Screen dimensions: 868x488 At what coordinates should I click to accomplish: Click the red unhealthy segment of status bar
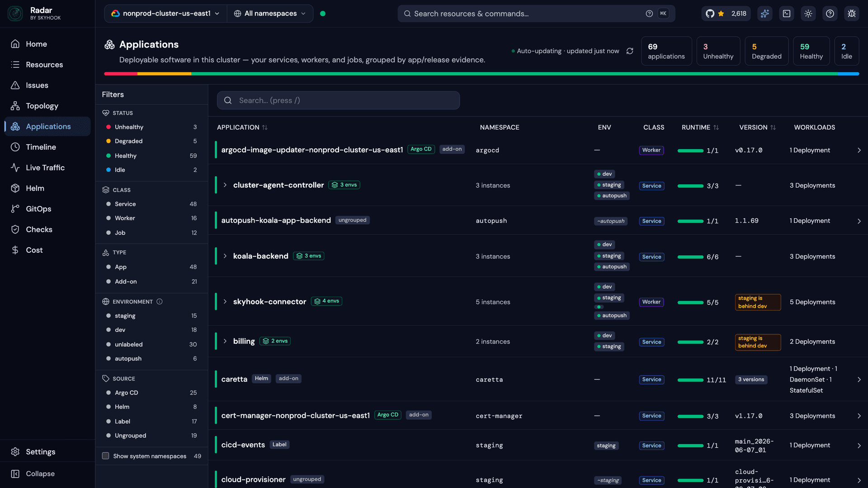[121, 74]
